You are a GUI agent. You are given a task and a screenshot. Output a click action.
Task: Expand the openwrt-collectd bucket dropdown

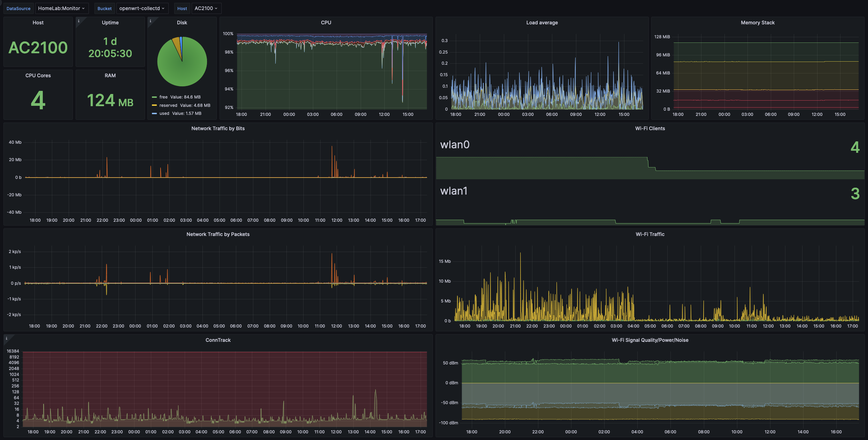coord(141,8)
